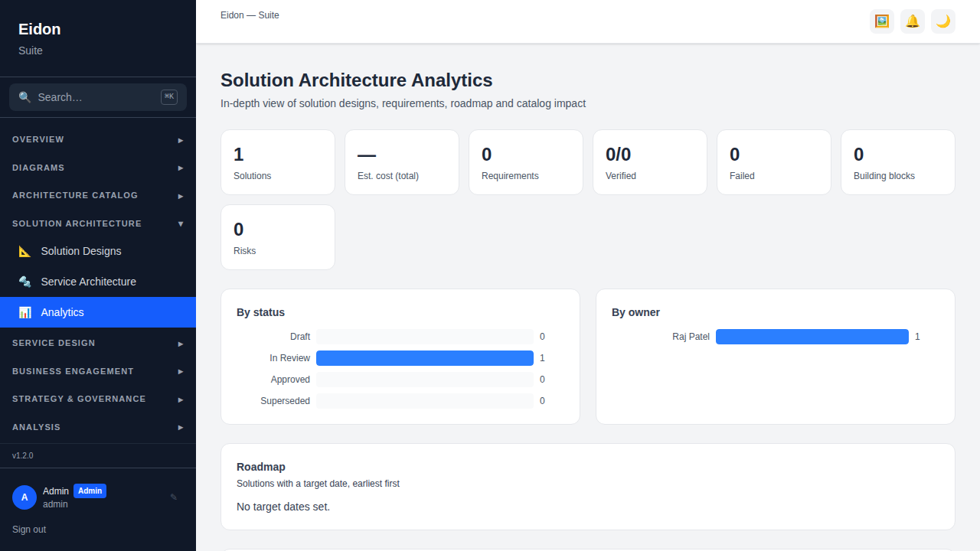Expand the Analysis section
980x551 pixels.
point(98,427)
